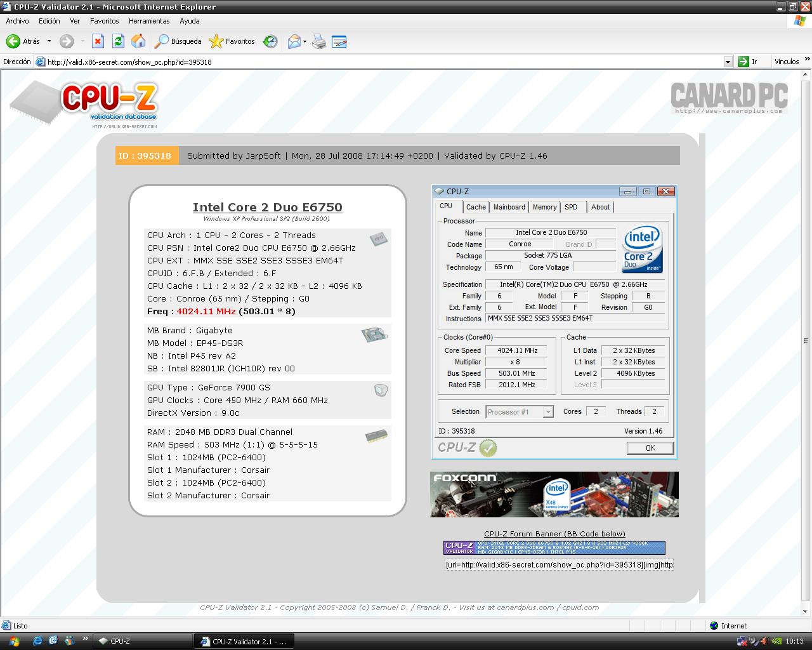Open the Búsqueda search pane
Viewport: 812px width, 650px height.
point(178,41)
